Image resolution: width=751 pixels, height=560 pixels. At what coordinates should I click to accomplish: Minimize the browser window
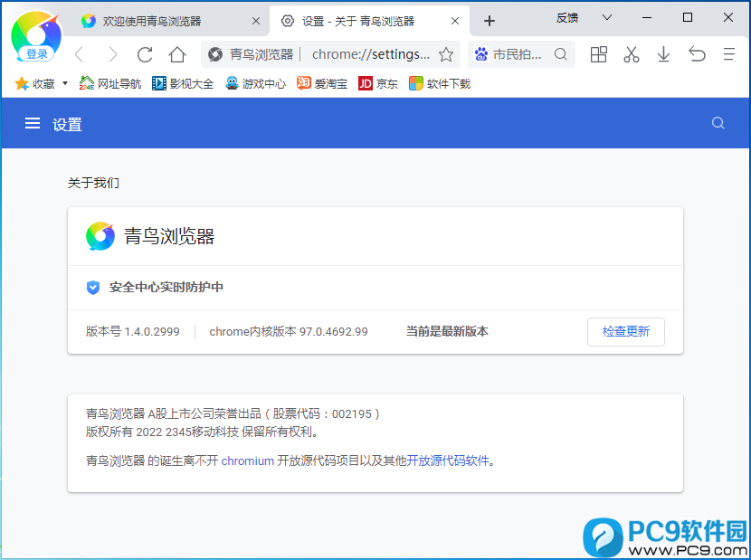pyautogui.click(x=647, y=18)
